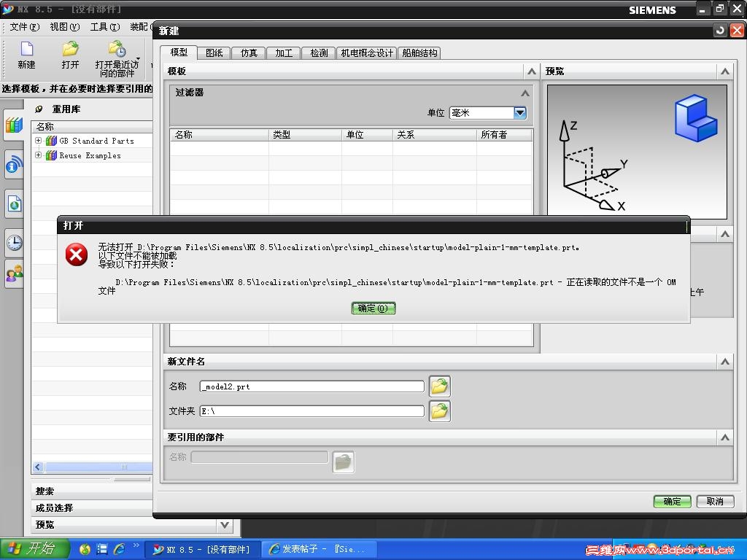This screenshot has width=747, height=560.
Task: Browse for file name with 名称 folder icon
Action: pos(439,386)
